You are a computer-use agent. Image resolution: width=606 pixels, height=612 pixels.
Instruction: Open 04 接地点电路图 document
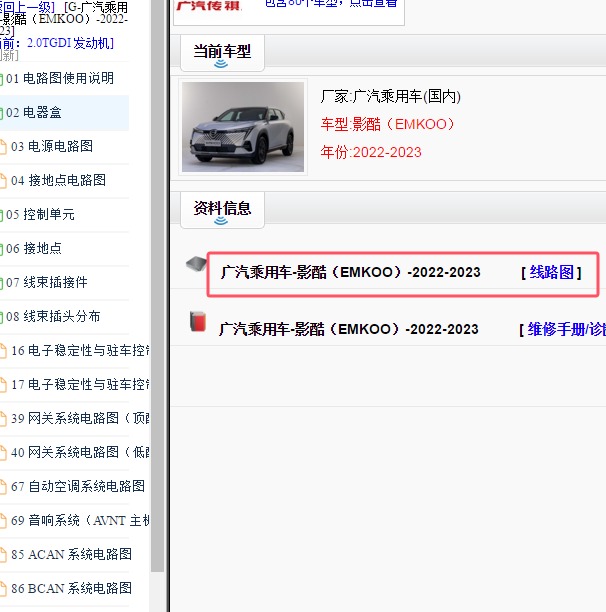click(59, 180)
